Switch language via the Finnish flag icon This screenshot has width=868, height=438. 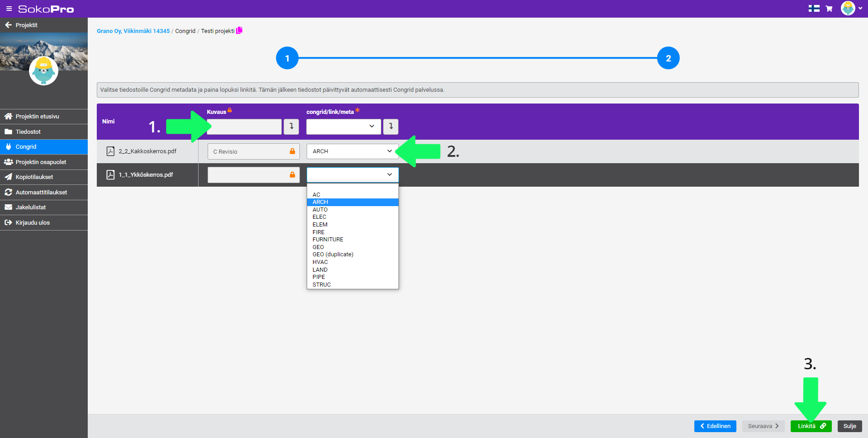(x=814, y=9)
